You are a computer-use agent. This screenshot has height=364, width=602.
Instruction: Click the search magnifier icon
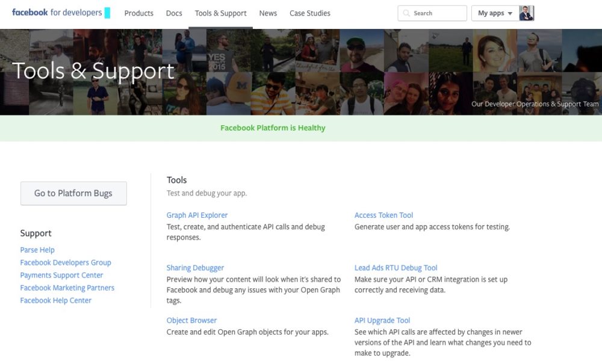point(406,13)
